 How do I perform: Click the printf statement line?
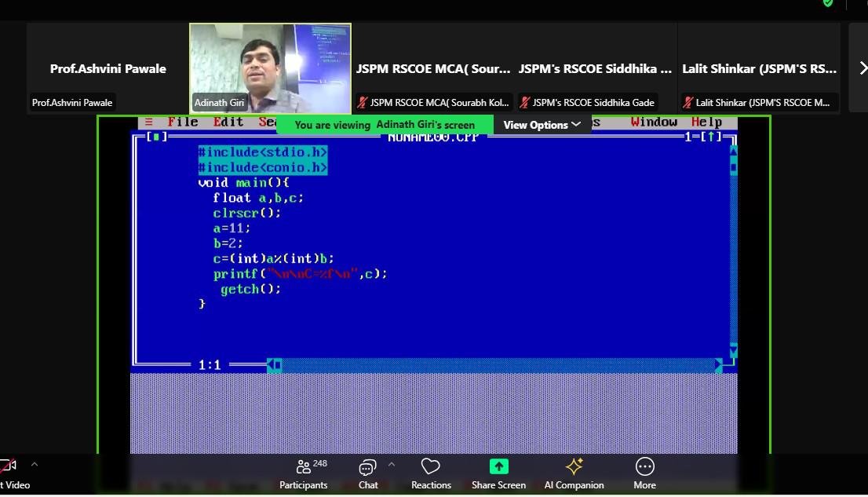click(x=300, y=274)
